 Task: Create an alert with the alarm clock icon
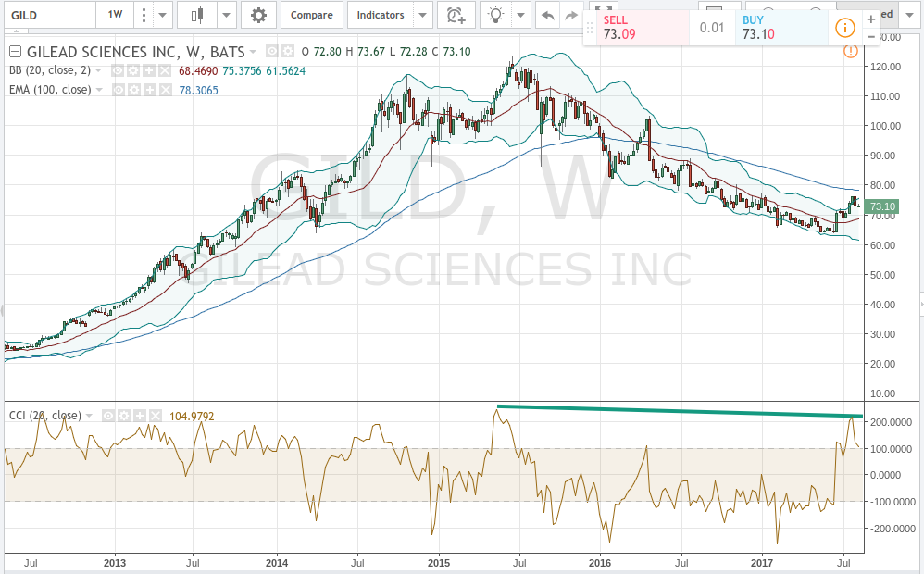pyautogui.click(x=456, y=16)
